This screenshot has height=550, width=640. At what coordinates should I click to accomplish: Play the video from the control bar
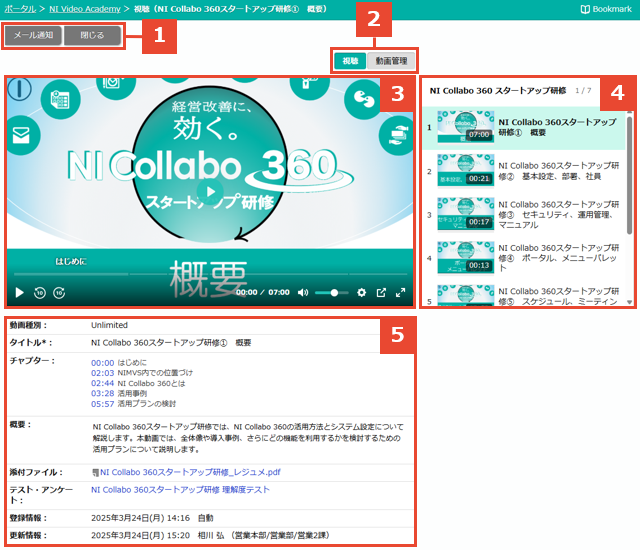click(x=19, y=293)
